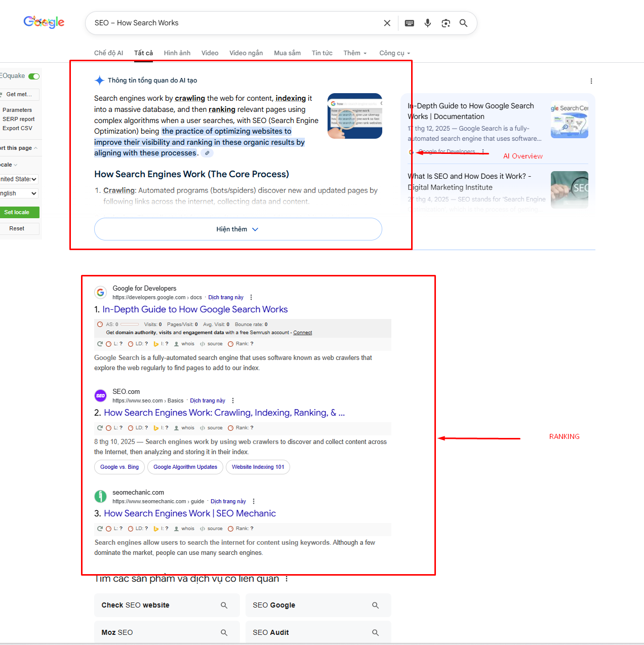644x645 pixels.
Task: Switch to the Hình ảnh tab
Action: 177,53
